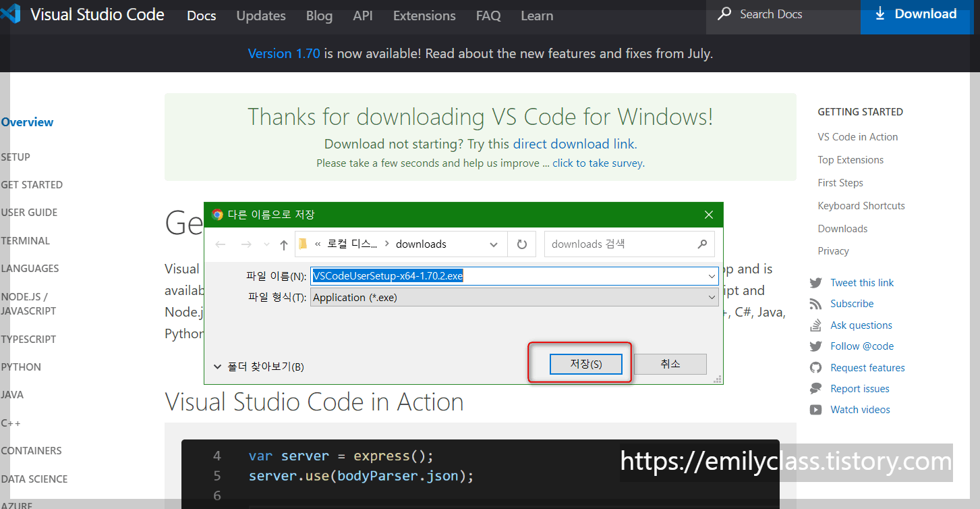This screenshot has width=980, height=509.
Task: Open the Report issues link
Action: pyautogui.click(x=860, y=389)
